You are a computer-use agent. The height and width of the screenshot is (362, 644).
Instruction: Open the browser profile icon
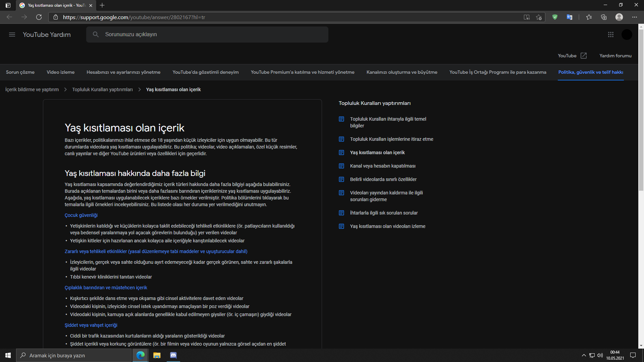coord(619,17)
